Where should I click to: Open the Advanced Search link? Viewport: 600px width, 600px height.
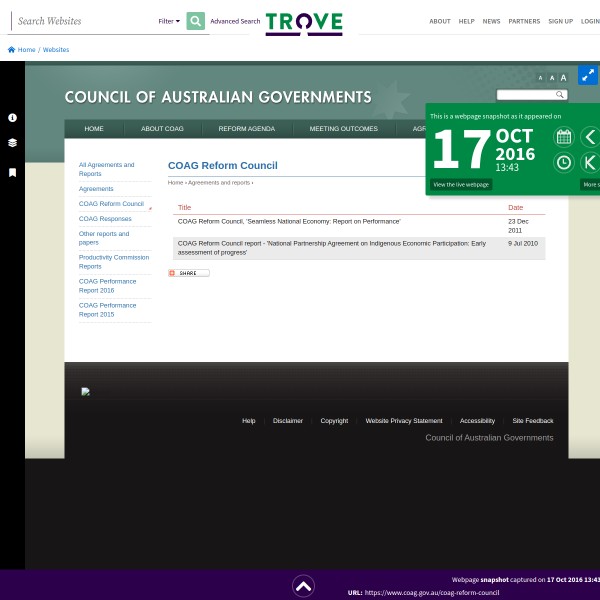pyautogui.click(x=235, y=21)
